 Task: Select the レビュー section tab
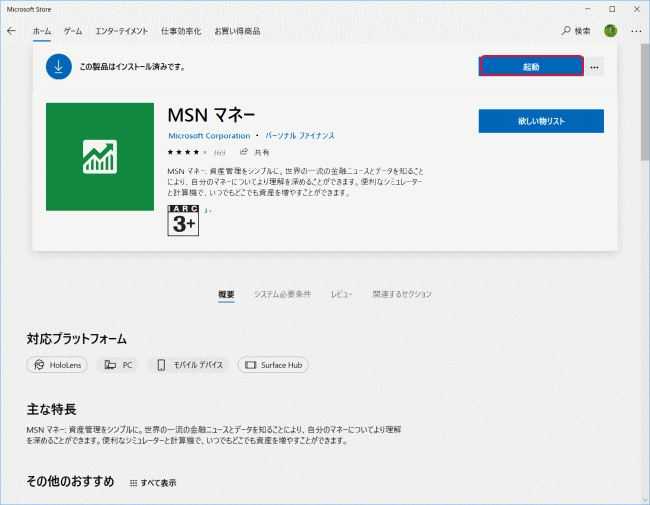(x=342, y=294)
